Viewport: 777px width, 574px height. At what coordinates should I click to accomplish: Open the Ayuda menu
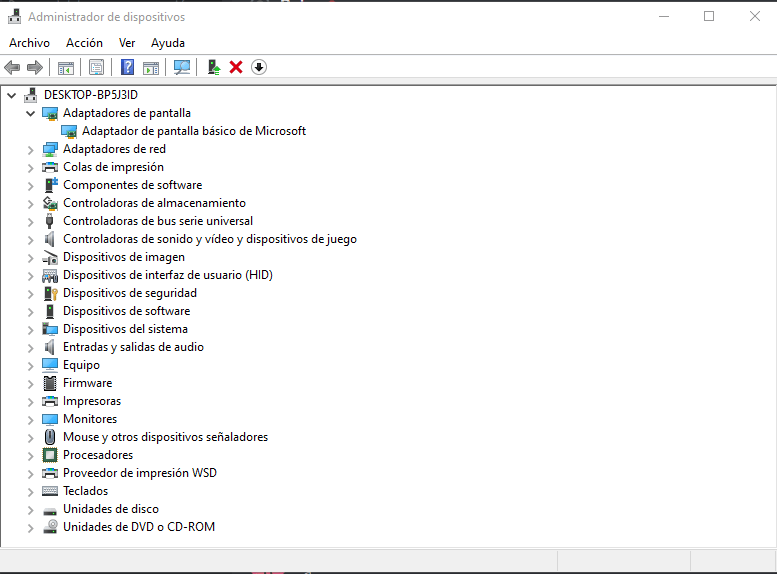click(168, 43)
